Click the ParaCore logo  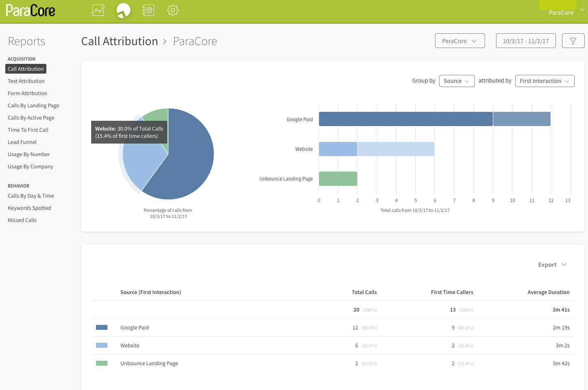(31, 11)
